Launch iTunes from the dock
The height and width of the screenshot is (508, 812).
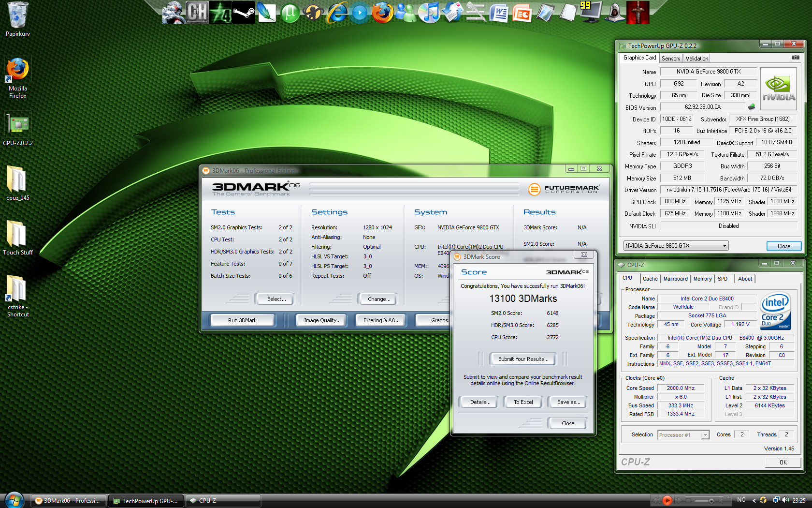click(x=429, y=13)
